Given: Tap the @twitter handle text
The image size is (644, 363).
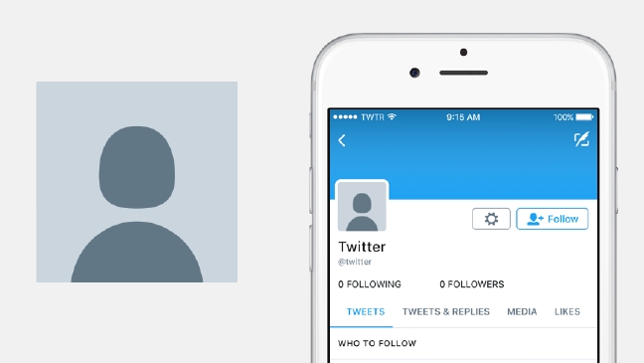Looking at the screenshot, I should tap(355, 262).
